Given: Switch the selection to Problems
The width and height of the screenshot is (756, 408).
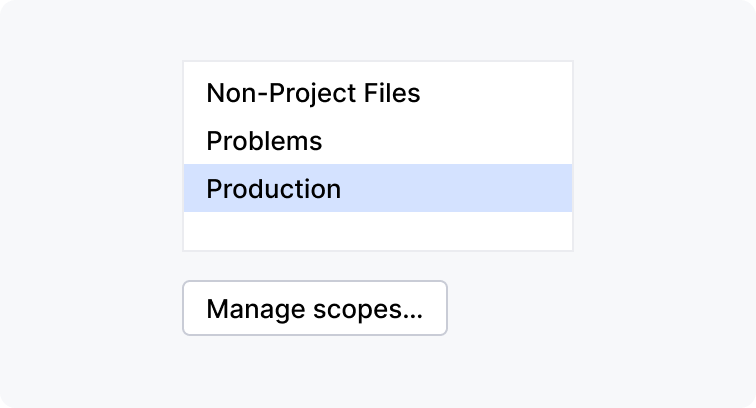Looking at the screenshot, I should (x=264, y=141).
